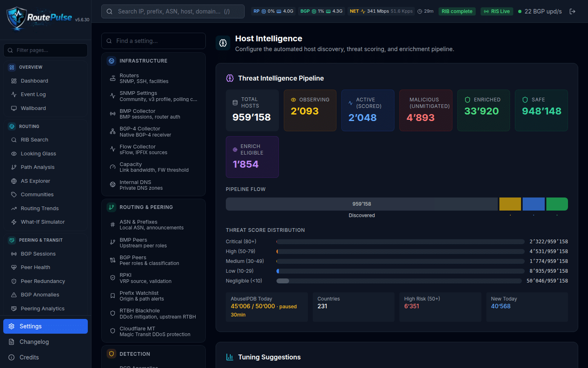Click the RIB complete status badge
This screenshot has height=368, width=588.
click(x=457, y=11)
